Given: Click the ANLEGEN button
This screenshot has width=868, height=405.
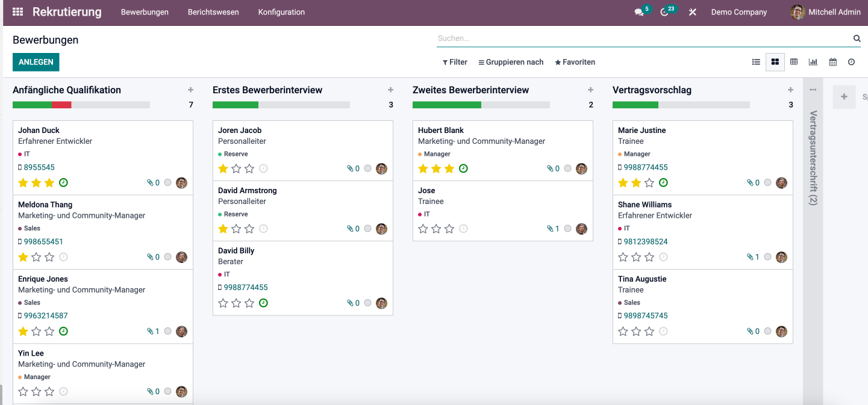Looking at the screenshot, I should coord(36,62).
